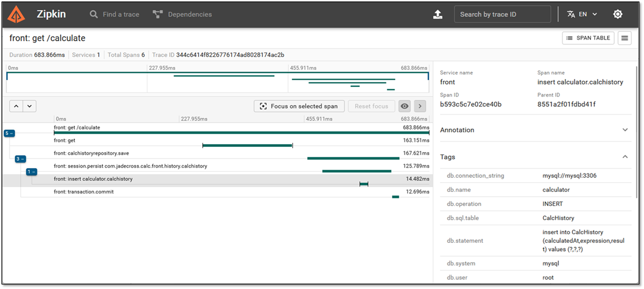The image size is (644, 289).
Task: Click the Parent ID 8551a2f01fdbd41f value
Action: (566, 105)
